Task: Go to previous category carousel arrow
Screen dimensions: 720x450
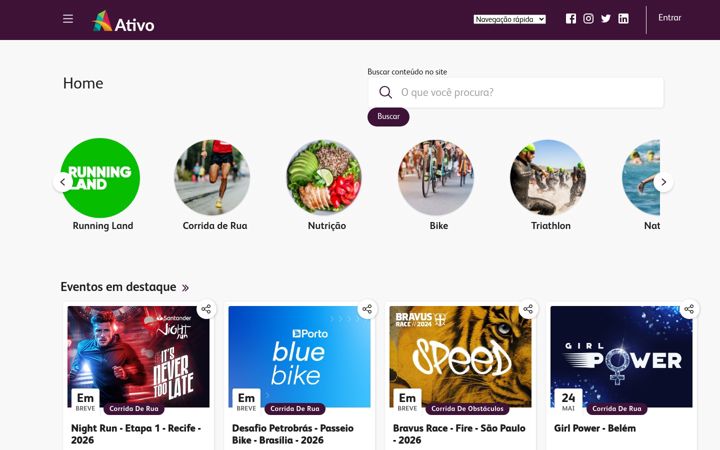Action: coord(62,182)
